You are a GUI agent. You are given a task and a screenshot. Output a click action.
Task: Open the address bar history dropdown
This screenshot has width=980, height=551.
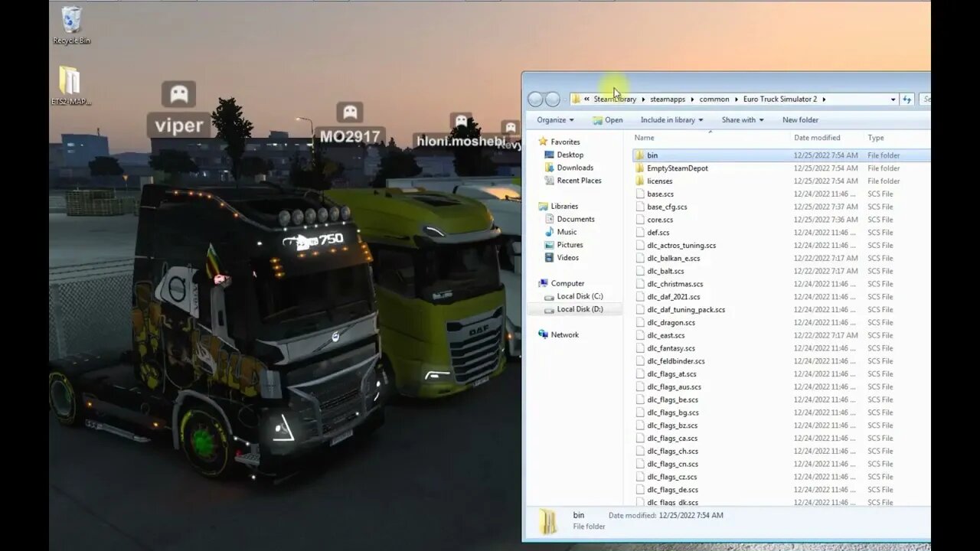click(893, 99)
